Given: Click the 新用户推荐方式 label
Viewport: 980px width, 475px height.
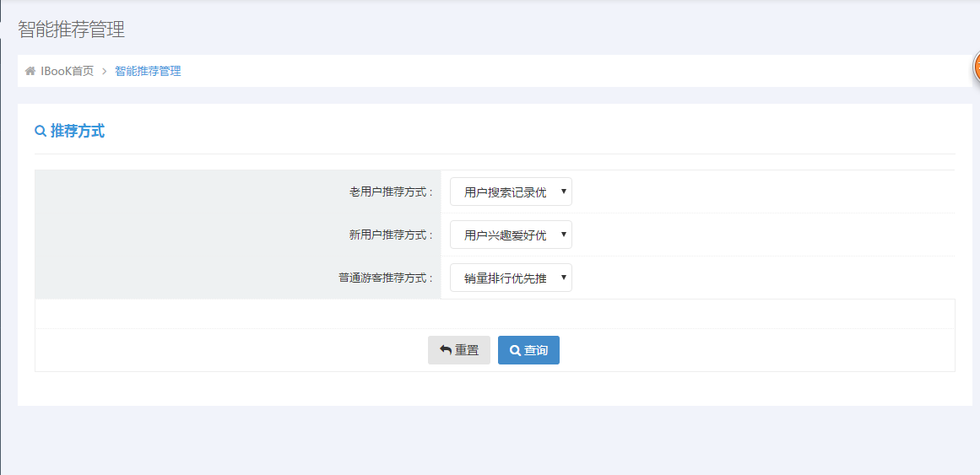Looking at the screenshot, I should [392, 235].
